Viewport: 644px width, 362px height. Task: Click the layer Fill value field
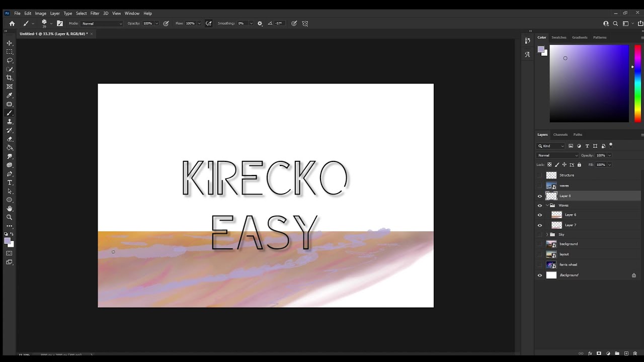click(x=601, y=164)
